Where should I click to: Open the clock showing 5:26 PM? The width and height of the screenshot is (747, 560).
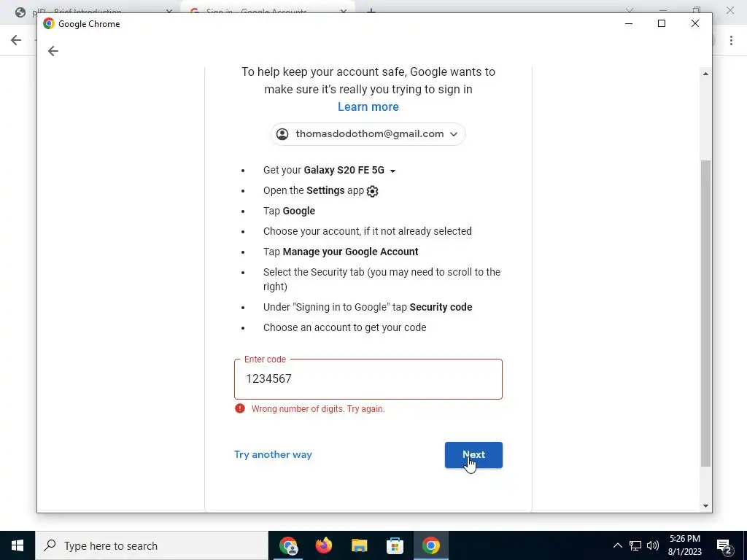[684, 545]
